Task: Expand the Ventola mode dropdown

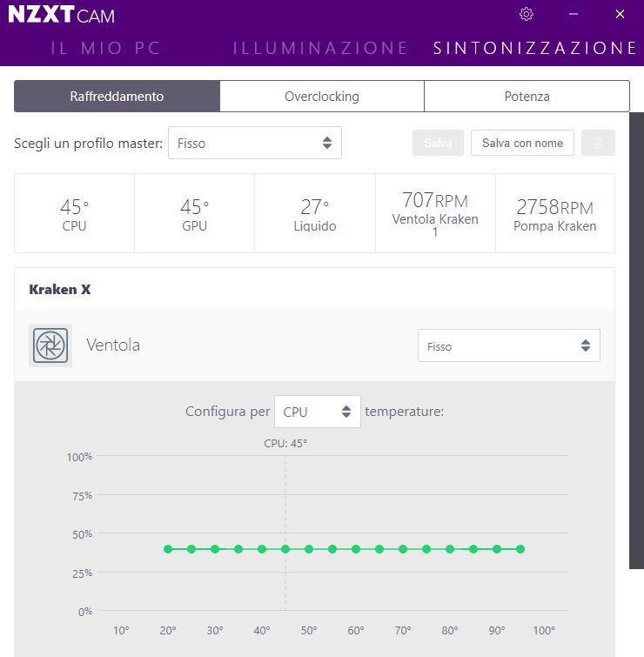Action: click(508, 346)
